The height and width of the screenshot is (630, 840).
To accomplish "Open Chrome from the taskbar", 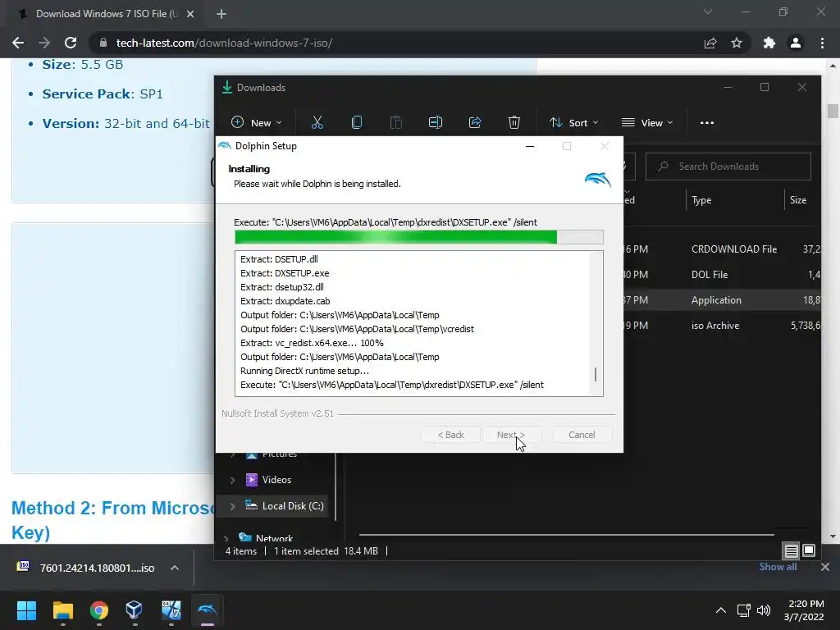I will click(x=99, y=610).
